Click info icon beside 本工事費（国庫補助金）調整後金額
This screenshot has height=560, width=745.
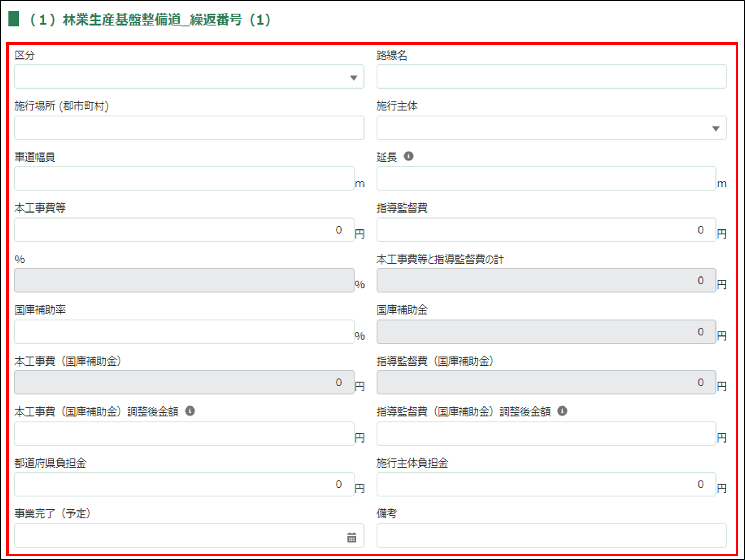pos(190,411)
